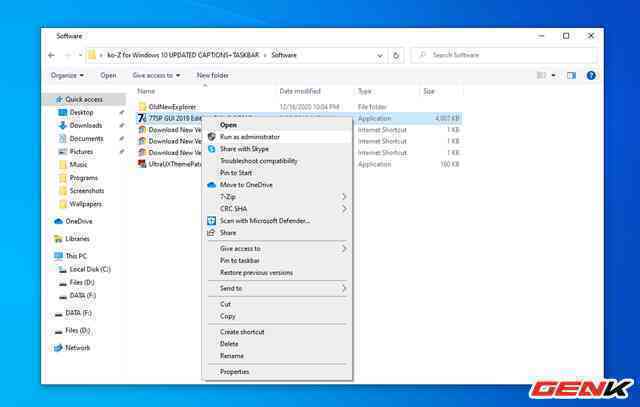Open Music folder in sidebar
The width and height of the screenshot is (640, 407).
(78, 165)
